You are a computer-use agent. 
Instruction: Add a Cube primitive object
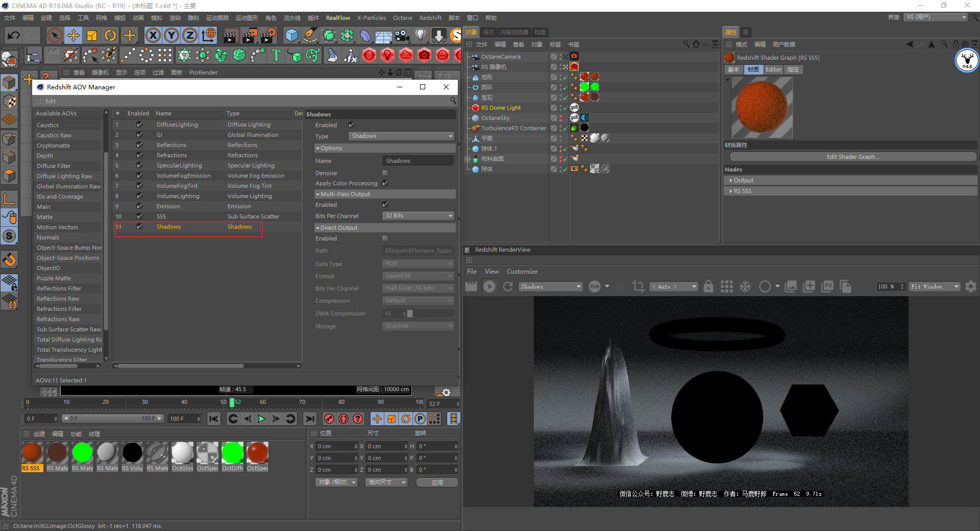pos(291,36)
